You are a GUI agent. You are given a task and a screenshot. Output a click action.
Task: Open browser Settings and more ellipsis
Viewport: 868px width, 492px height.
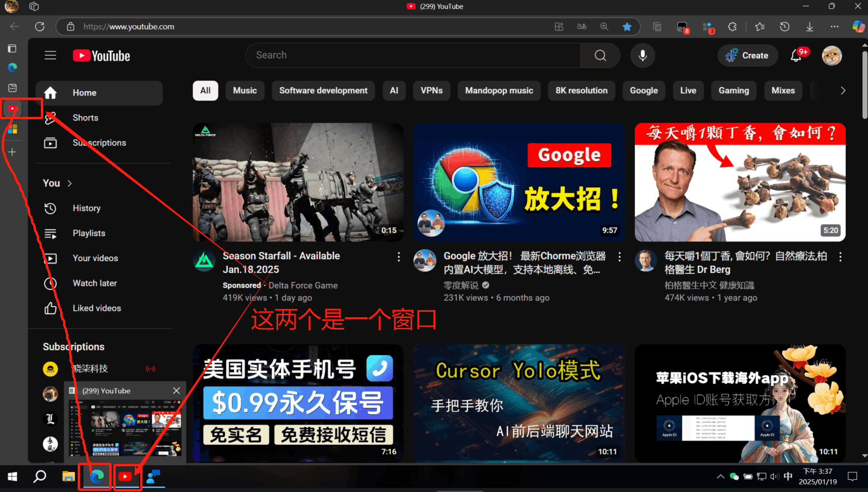(834, 26)
